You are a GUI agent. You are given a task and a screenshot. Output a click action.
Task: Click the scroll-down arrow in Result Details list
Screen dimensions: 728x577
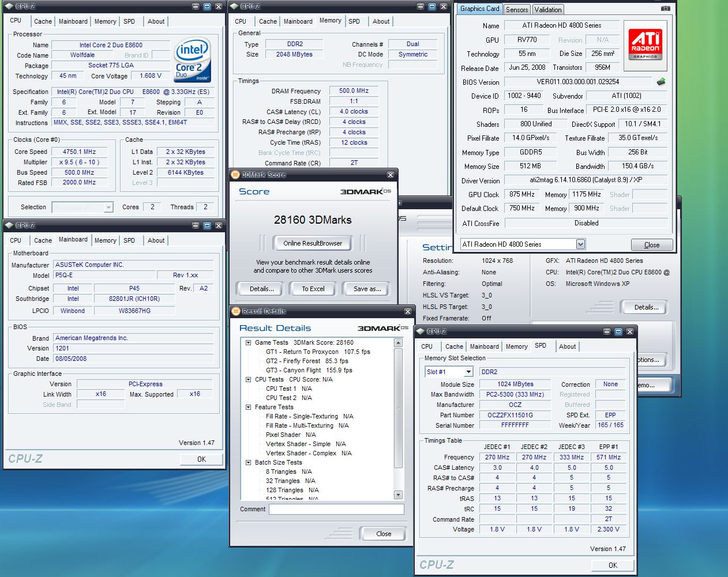tap(397, 495)
